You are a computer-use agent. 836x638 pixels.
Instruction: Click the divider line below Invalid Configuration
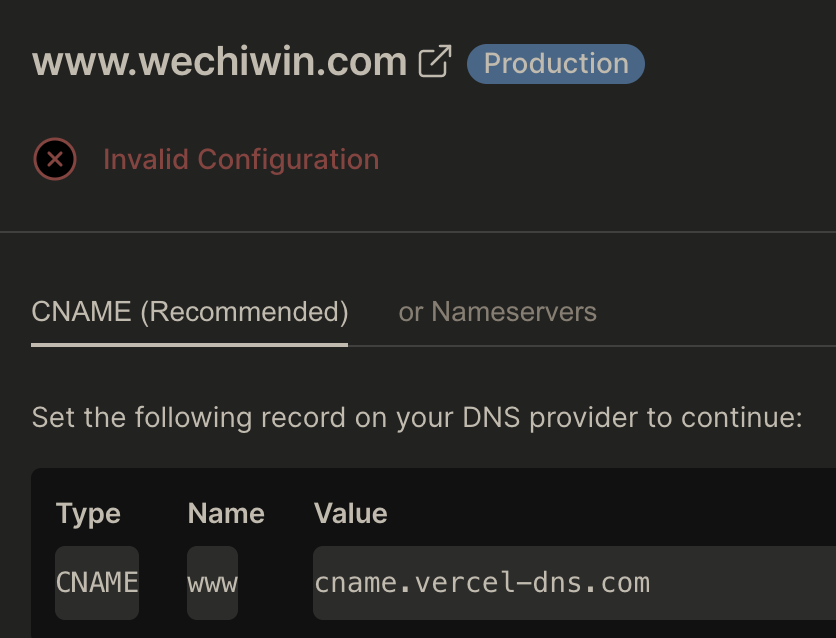click(x=418, y=232)
